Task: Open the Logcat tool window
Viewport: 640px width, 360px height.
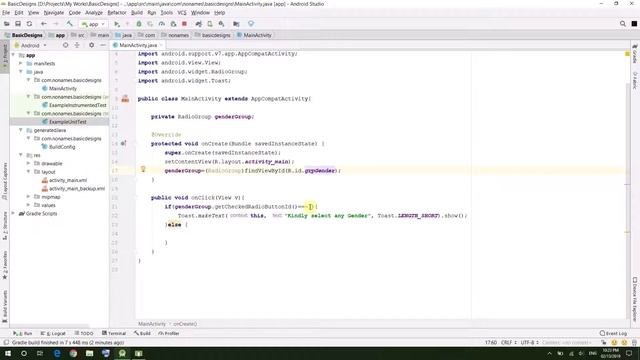Action: [x=53, y=333]
